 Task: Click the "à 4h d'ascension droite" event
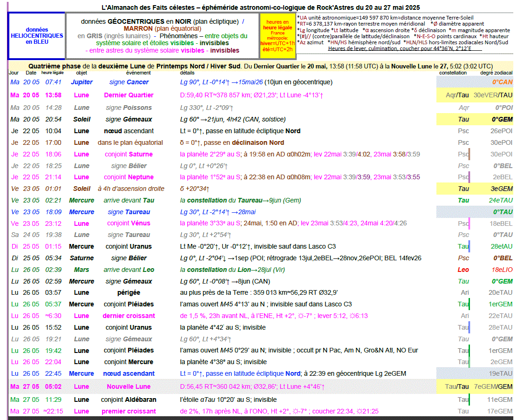coord(131,189)
